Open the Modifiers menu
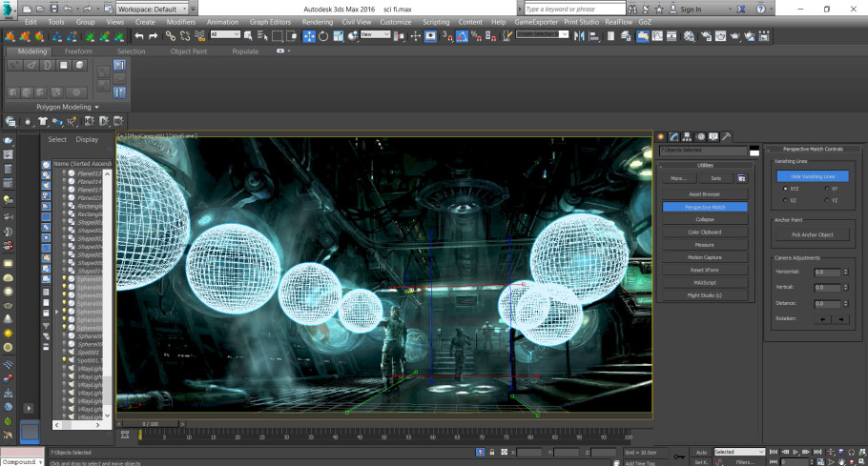 click(x=181, y=22)
